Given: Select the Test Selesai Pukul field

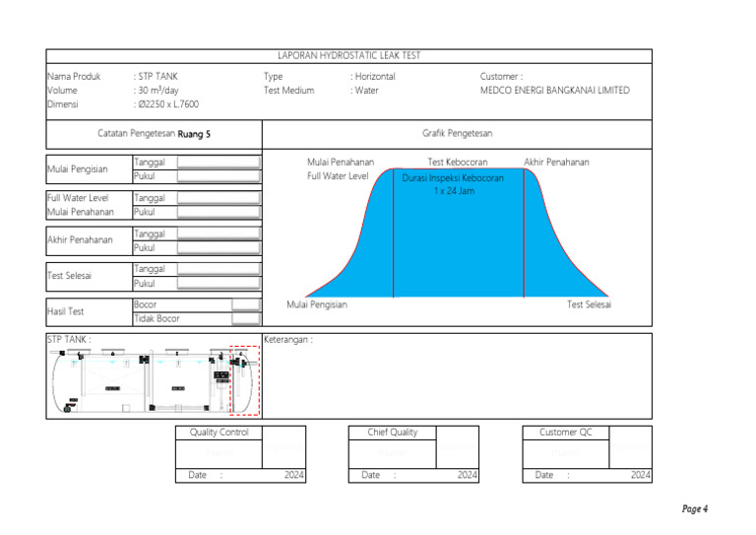Looking at the screenshot, I should 219,283.
